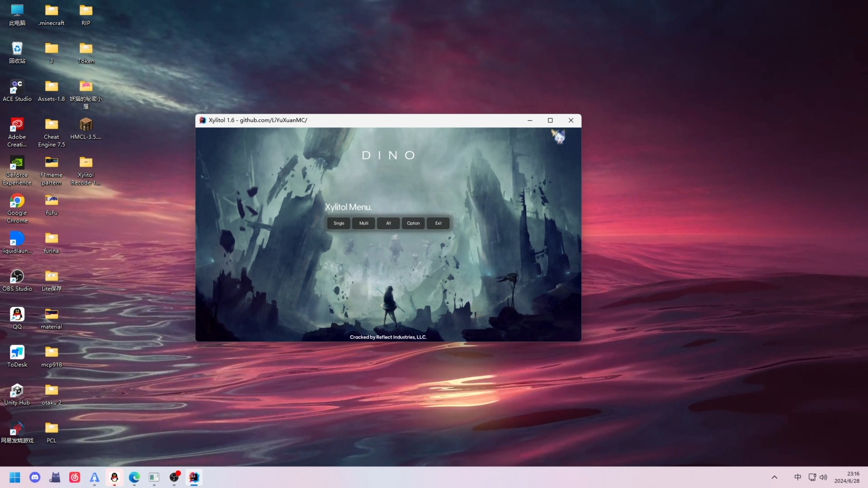
Task: Open the QQ application
Action: coord(17,314)
